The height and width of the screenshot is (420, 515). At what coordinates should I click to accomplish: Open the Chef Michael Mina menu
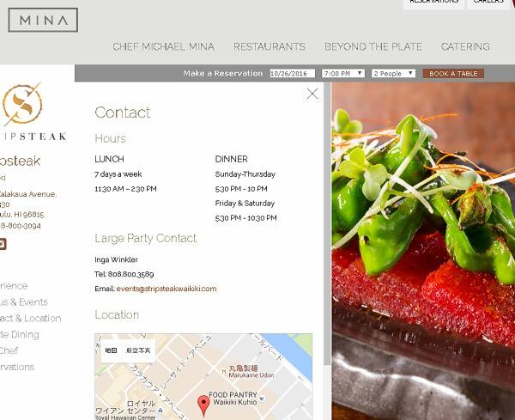(x=163, y=46)
